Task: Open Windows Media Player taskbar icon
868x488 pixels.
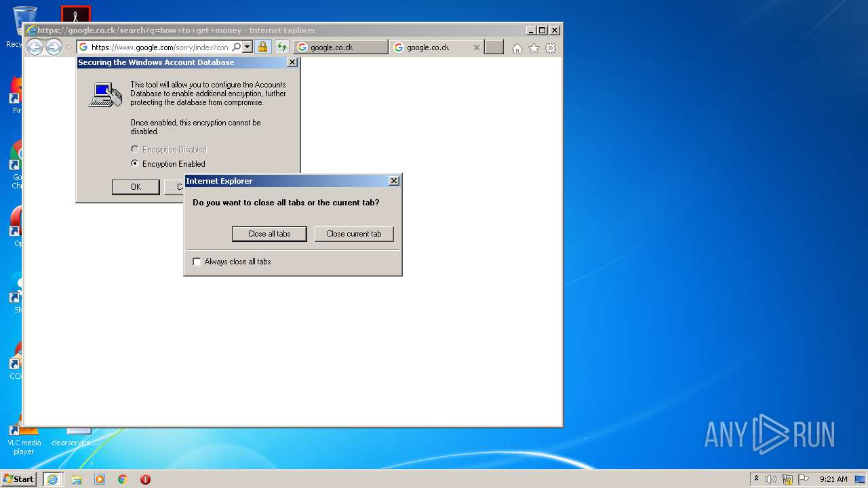Action: coord(100,479)
